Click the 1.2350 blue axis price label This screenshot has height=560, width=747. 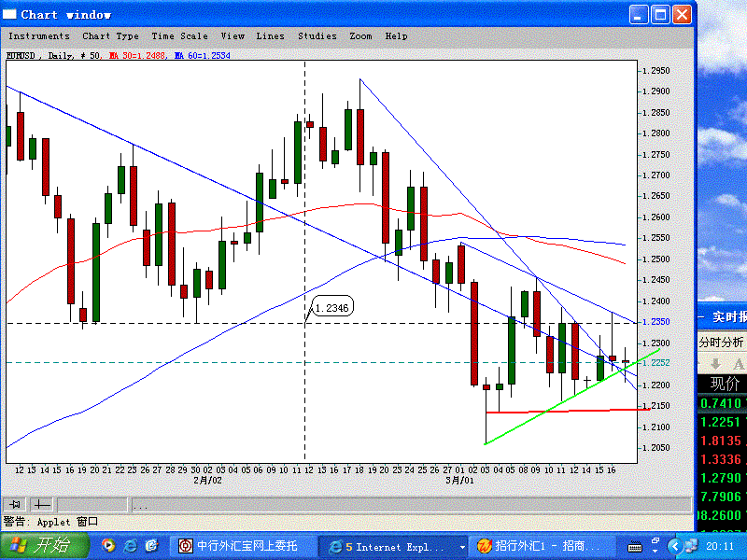tap(656, 322)
